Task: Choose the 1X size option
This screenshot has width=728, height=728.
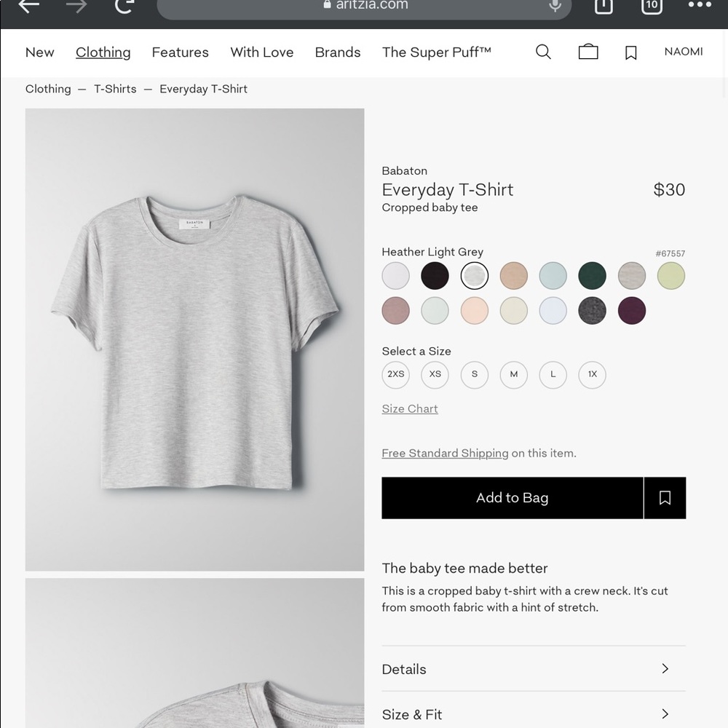Action: tap(592, 374)
